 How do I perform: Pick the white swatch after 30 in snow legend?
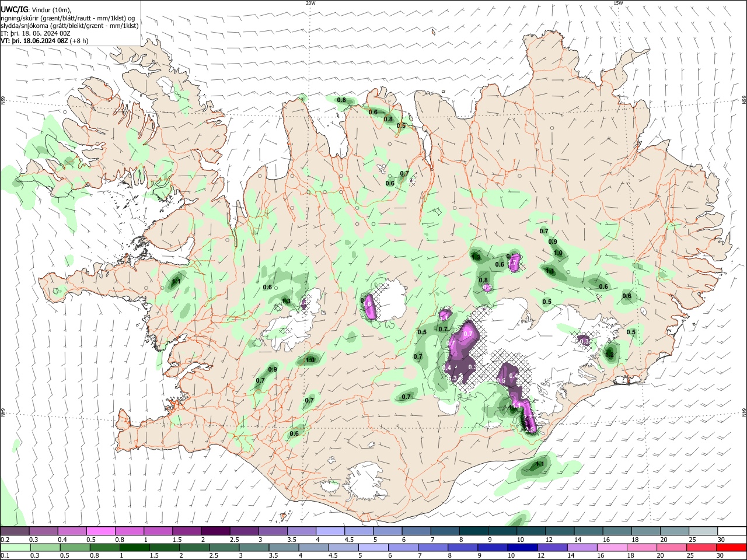pos(732,531)
